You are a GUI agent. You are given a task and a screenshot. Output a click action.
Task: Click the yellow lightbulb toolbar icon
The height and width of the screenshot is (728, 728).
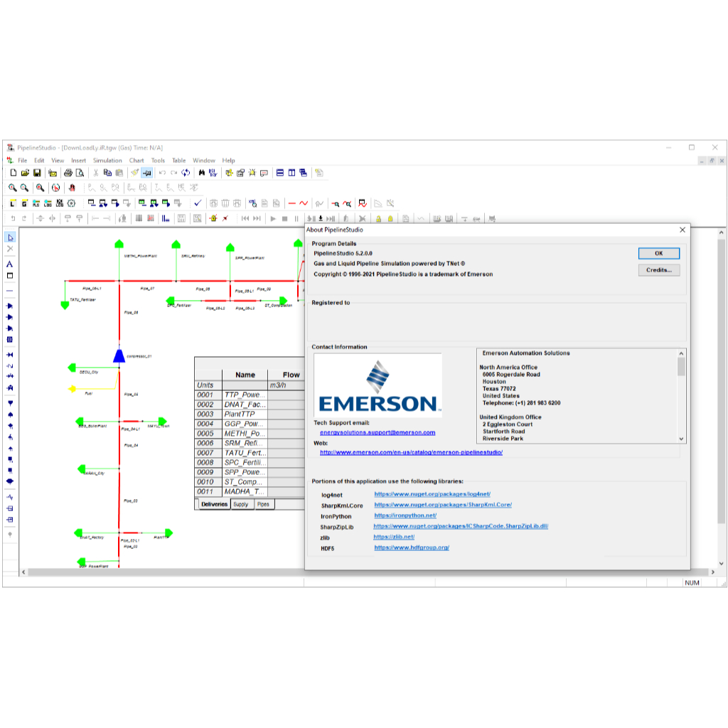252,173
